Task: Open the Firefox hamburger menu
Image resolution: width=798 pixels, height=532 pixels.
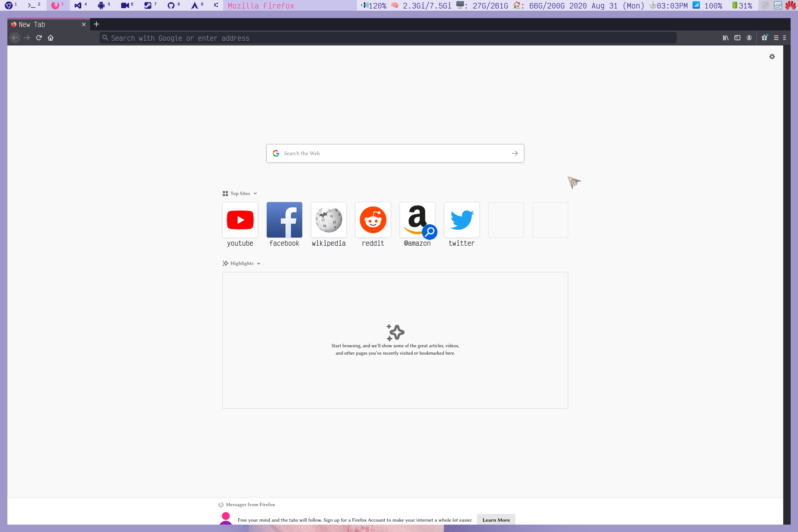Action: point(776,38)
